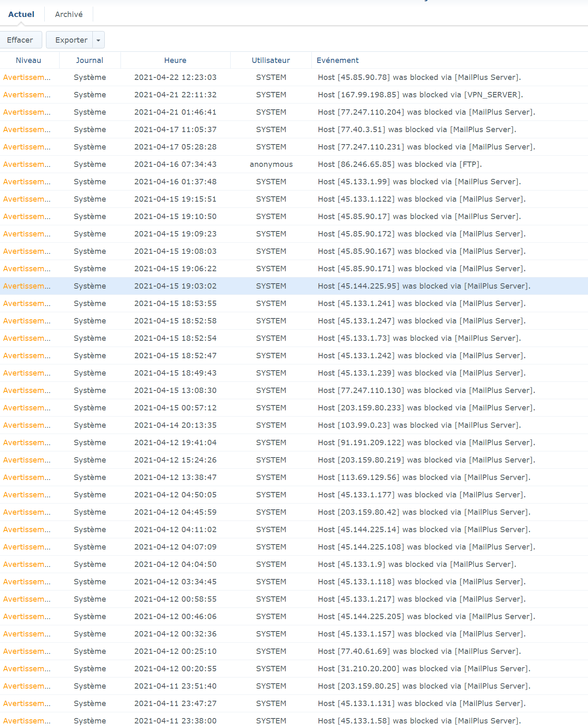Select the highlighted entry for host 45.144.225.95
Image resolution: width=588 pixels, height=728 pixels.
(x=294, y=286)
